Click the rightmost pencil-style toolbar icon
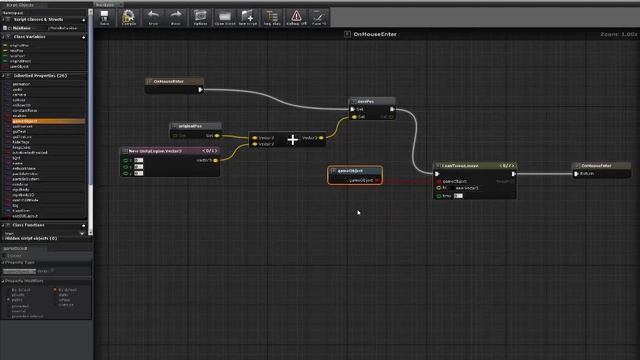 (319, 18)
